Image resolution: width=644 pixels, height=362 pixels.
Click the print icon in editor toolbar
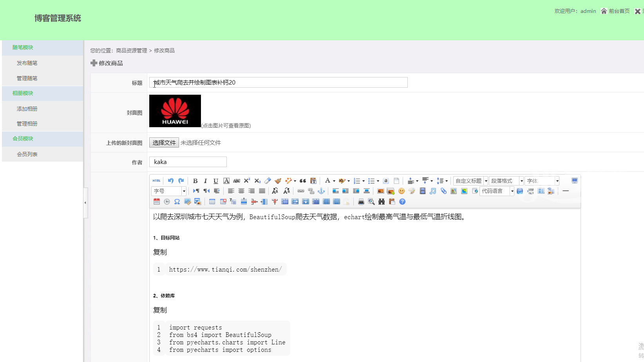361,202
